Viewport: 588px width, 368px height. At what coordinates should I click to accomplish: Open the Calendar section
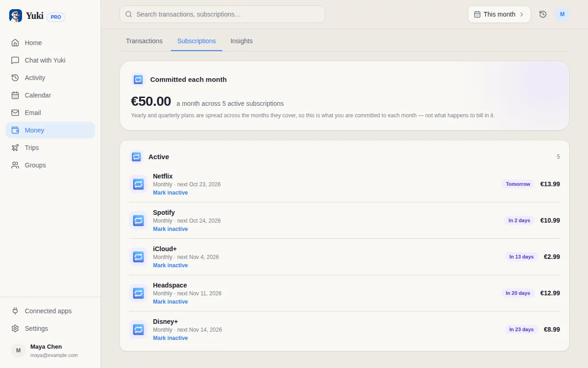(x=50, y=95)
